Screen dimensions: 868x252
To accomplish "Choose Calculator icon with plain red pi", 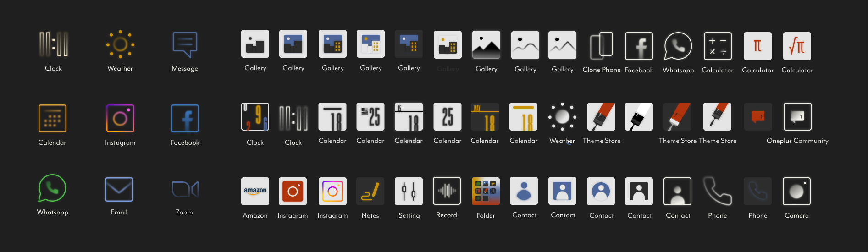I will (x=758, y=46).
